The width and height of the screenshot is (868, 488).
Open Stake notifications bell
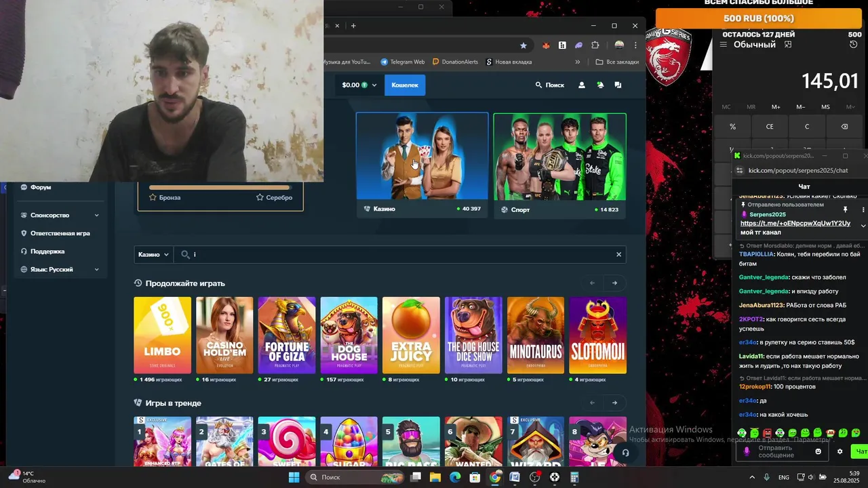click(599, 85)
